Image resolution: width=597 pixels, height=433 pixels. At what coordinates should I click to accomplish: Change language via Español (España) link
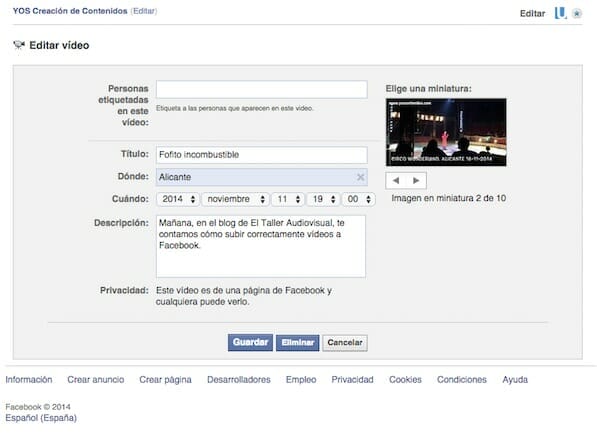pyautogui.click(x=41, y=418)
